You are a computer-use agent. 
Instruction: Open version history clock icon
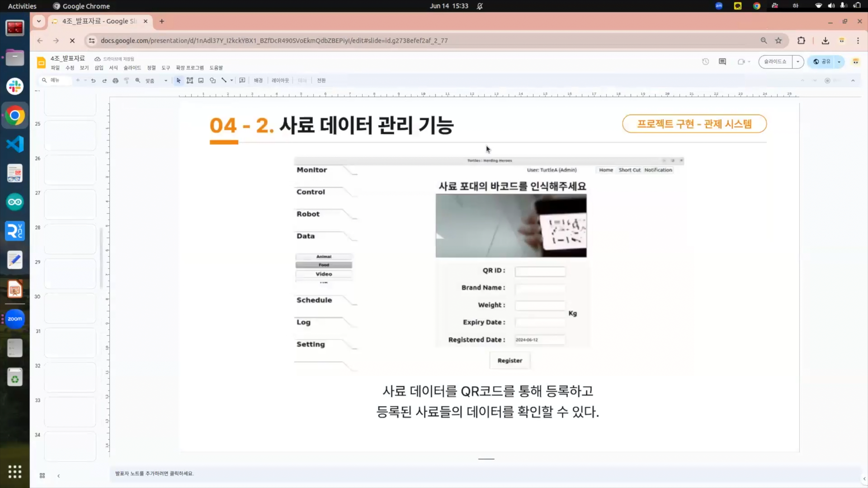[x=705, y=61]
